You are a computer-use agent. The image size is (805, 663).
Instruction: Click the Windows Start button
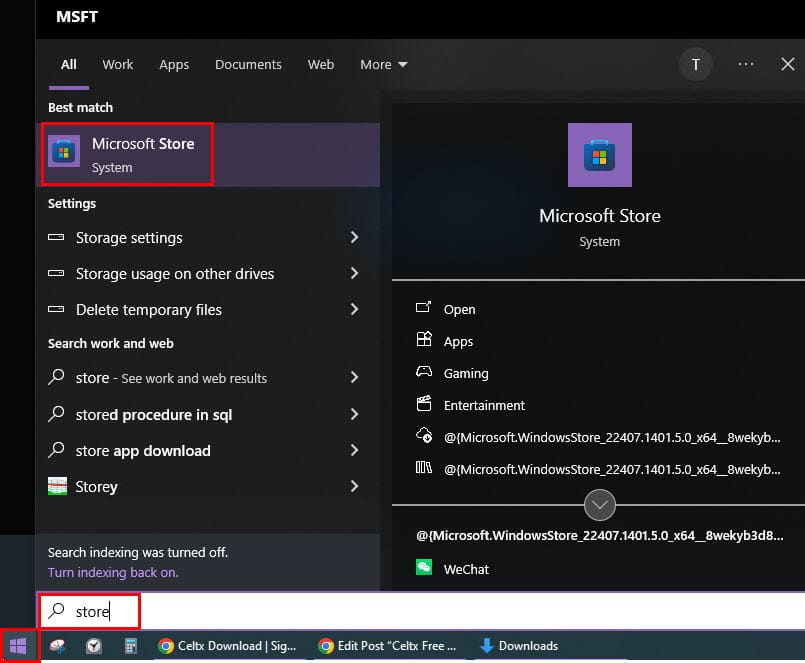(x=18, y=646)
